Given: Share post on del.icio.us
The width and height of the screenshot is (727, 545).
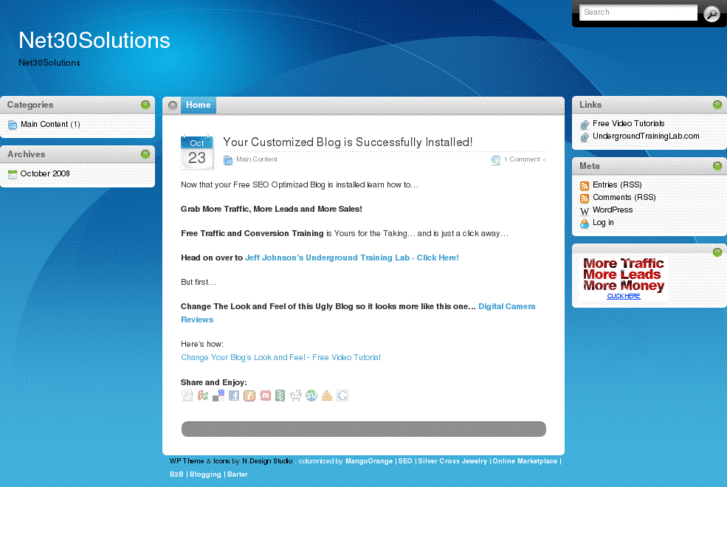Looking at the screenshot, I should pos(218,396).
